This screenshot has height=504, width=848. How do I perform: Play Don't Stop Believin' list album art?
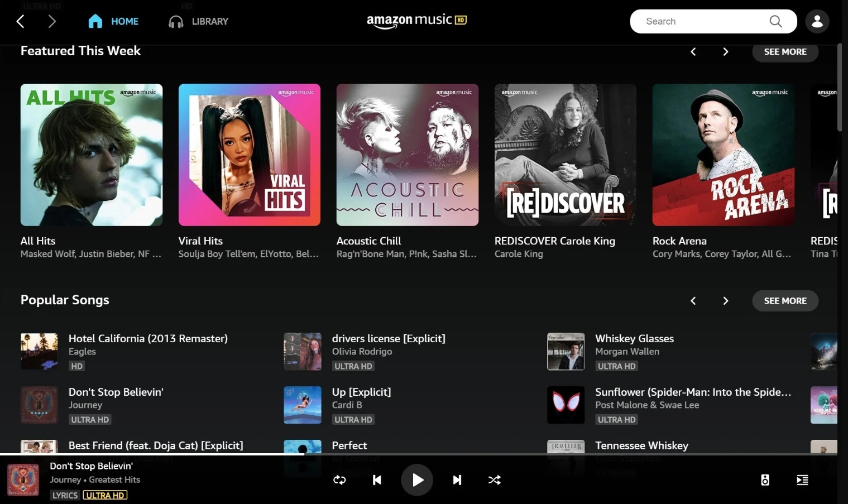coord(39,405)
